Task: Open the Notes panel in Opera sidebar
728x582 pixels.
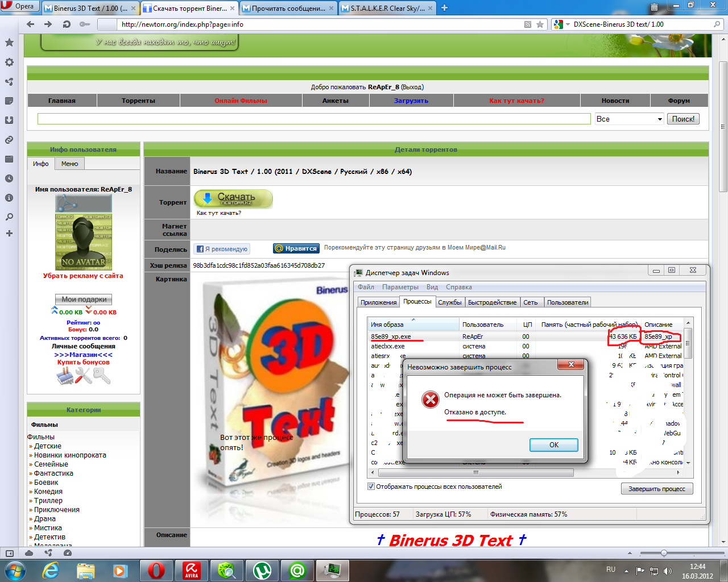Action: [x=9, y=101]
